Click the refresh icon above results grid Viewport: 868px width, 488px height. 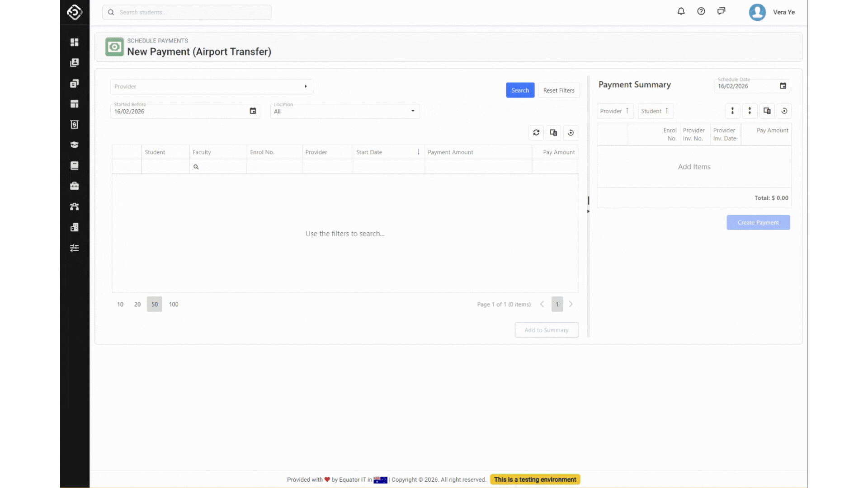tap(536, 133)
